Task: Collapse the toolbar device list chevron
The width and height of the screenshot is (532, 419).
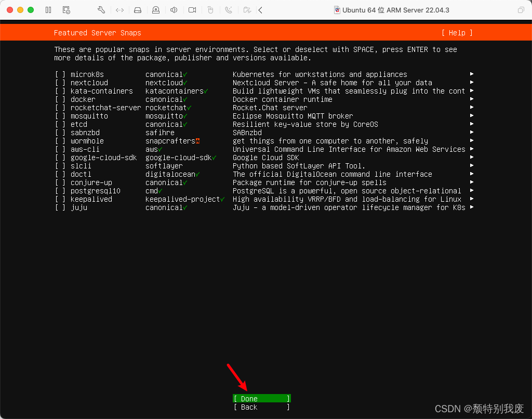Action: [x=261, y=10]
